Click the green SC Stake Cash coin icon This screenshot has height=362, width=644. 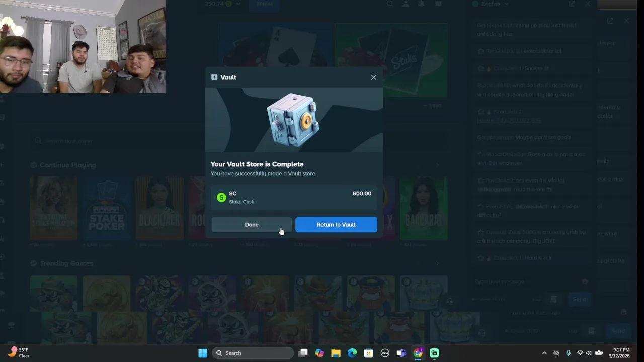click(221, 197)
